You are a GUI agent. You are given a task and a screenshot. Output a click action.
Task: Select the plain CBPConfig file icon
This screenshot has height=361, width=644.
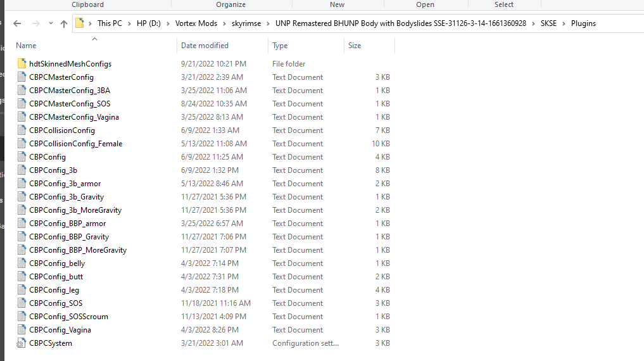point(22,157)
